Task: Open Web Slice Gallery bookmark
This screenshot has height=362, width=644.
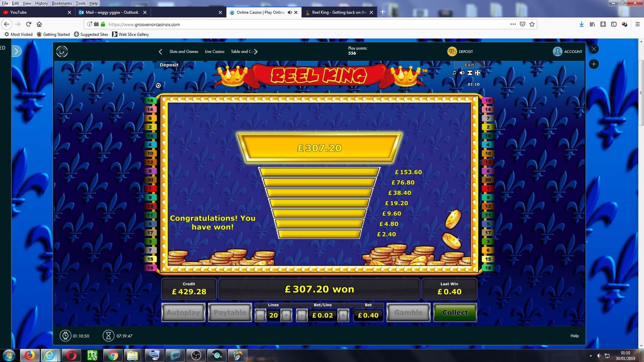Action: (x=130, y=34)
